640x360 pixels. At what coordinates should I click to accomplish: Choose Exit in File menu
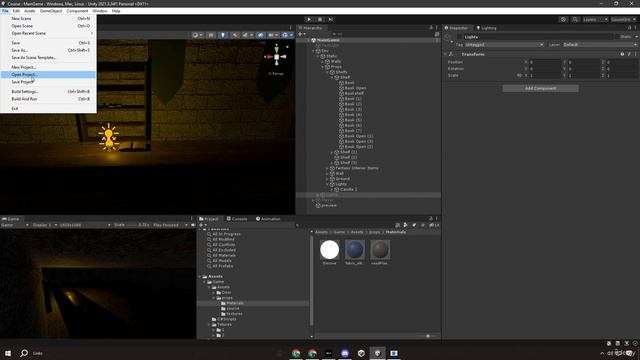48,109
